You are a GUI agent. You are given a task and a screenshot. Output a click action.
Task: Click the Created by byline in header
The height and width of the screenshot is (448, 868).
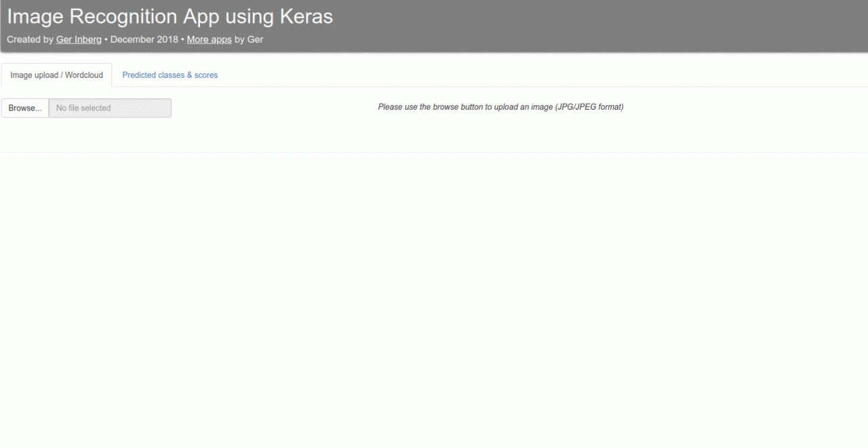(31, 39)
